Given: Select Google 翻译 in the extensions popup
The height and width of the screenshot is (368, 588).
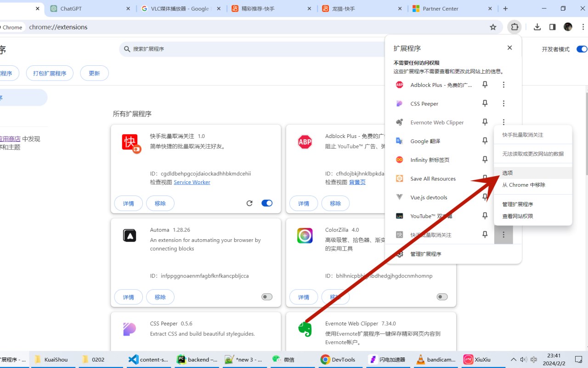Looking at the screenshot, I should [x=426, y=141].
